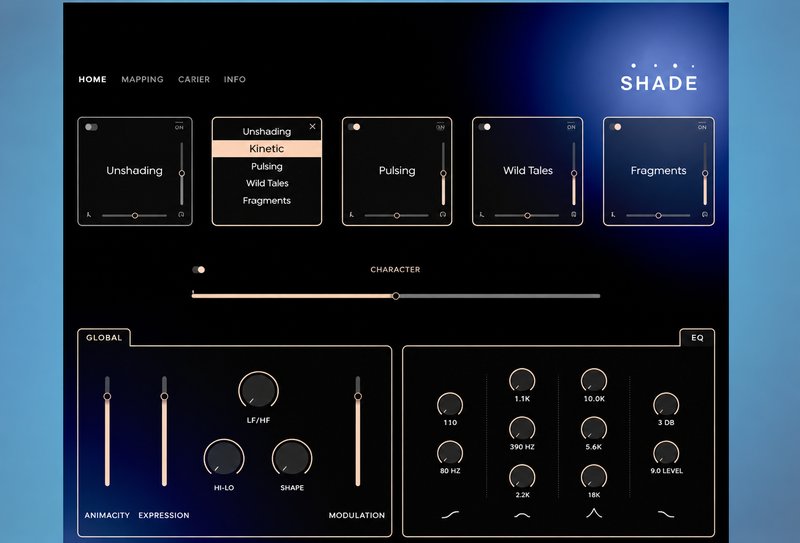Switch to the HOME tab
Screen dimensions: 800x543
coord(92,79)
